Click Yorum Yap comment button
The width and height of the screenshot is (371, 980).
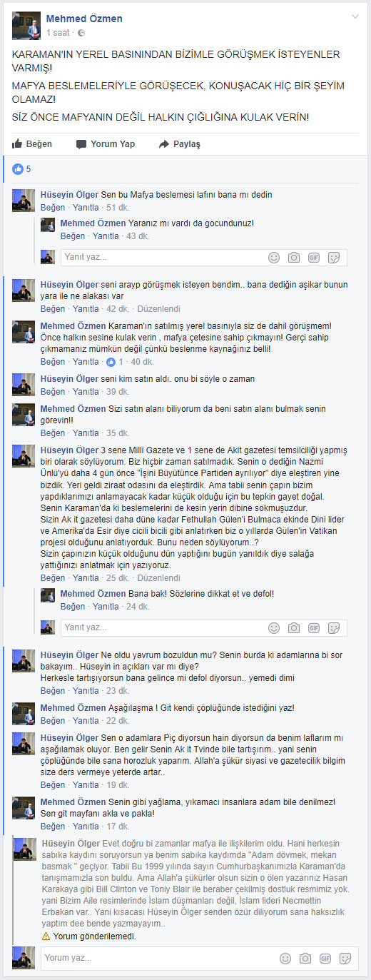(x=106, y=144)
